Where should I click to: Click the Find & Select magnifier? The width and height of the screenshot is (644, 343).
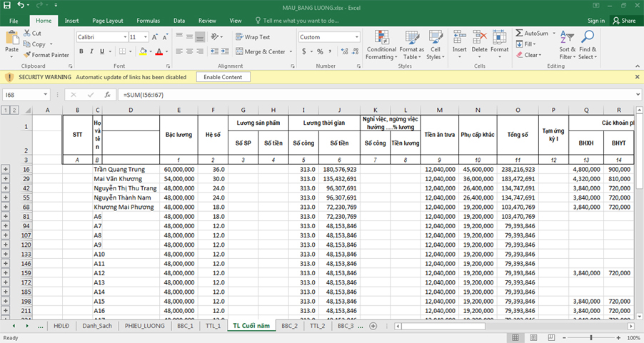[588, 37]
